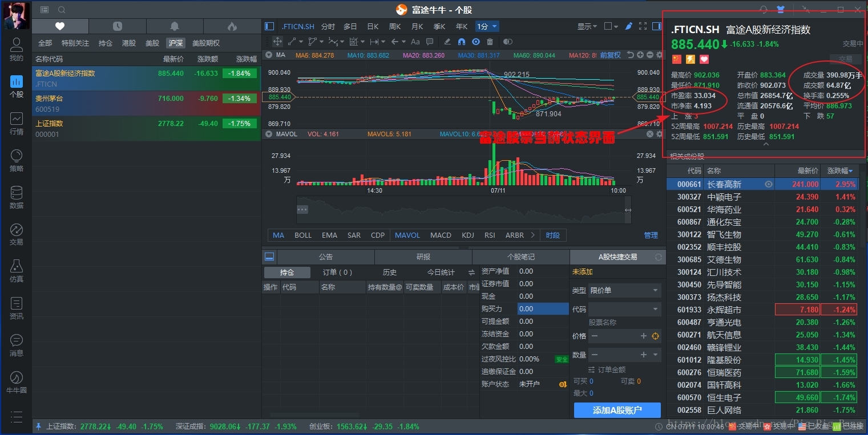Click the blue paintbrush drawing icon

(629, 26)
